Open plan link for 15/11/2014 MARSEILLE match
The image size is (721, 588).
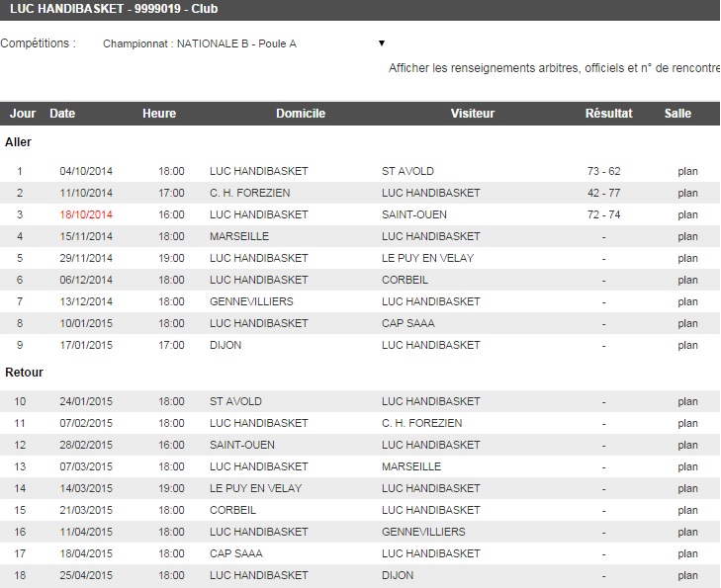click(687, 236)
